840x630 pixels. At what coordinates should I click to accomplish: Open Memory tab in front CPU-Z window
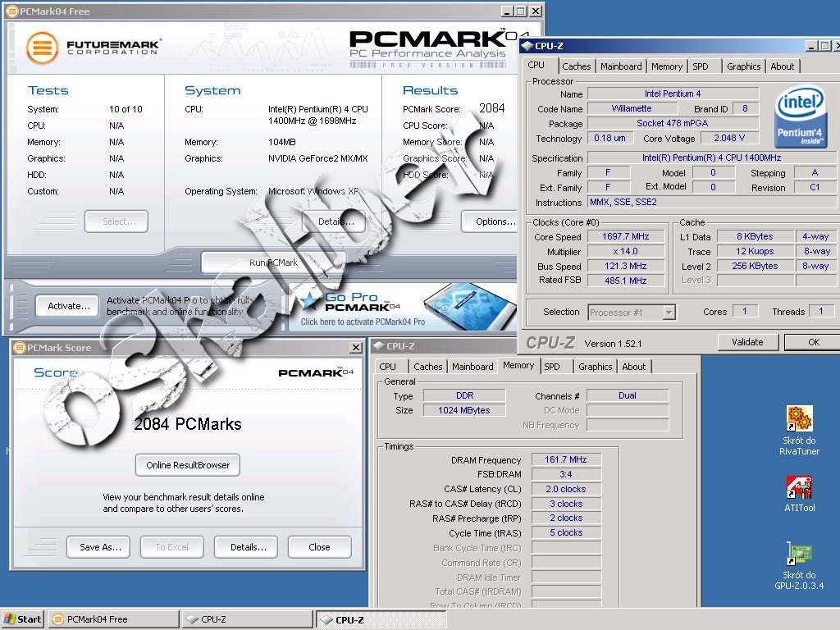pos(666,66)
